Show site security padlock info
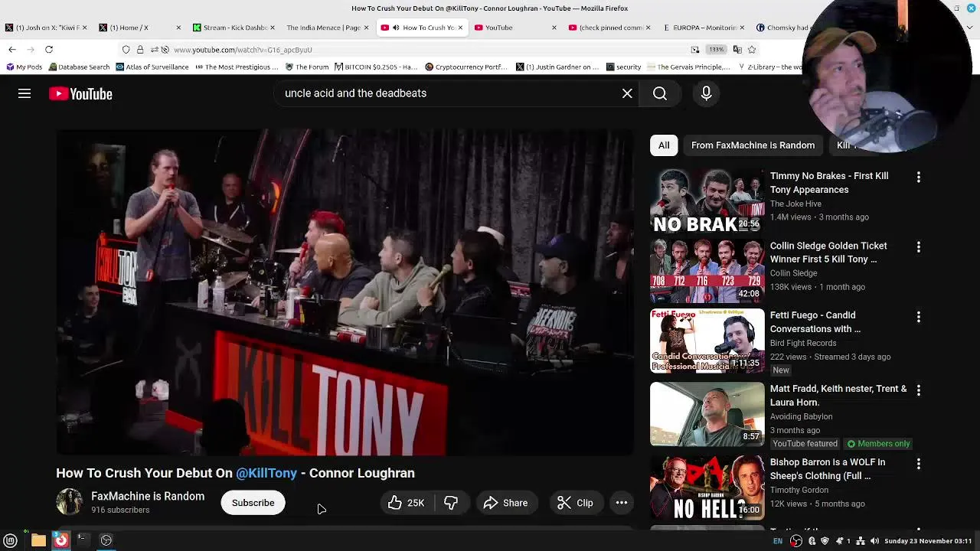The height and width of the screenshot is (551, 980). pos(140,50)
